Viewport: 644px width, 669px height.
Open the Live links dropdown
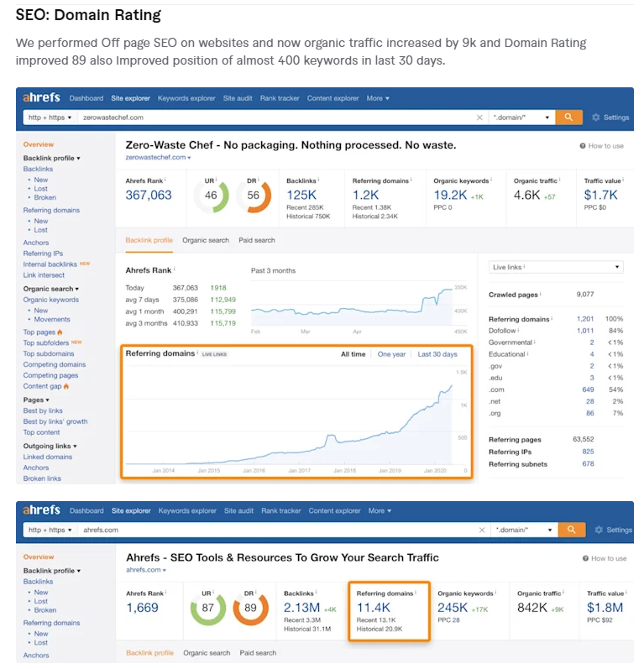pyautogui.click(x=556, y=267)
